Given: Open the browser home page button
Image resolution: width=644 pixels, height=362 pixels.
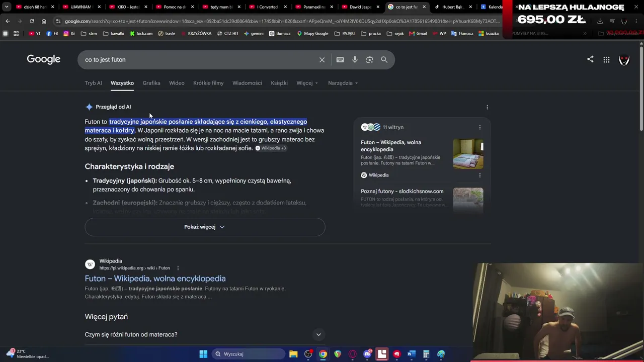Looking at the screenshot, I should click(x=44, y=21).
